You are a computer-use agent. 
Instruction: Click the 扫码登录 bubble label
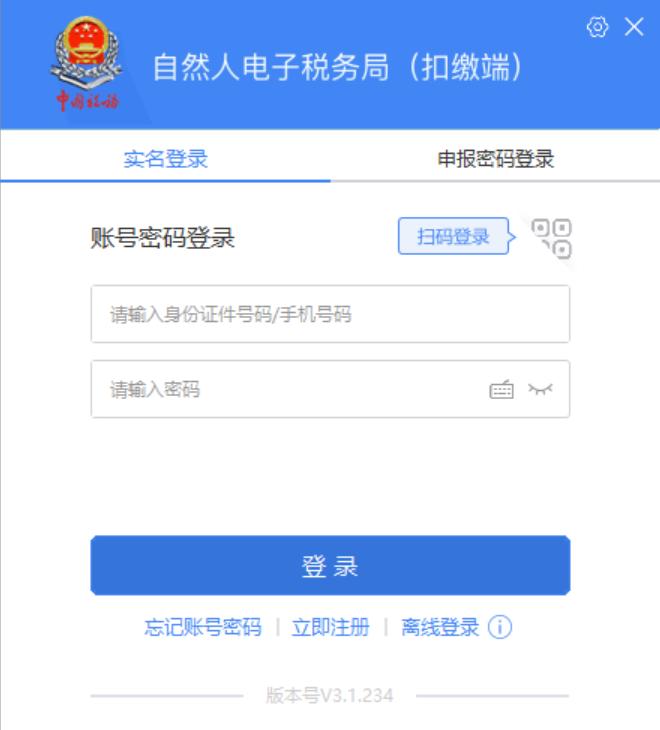[x=453, y=237]
